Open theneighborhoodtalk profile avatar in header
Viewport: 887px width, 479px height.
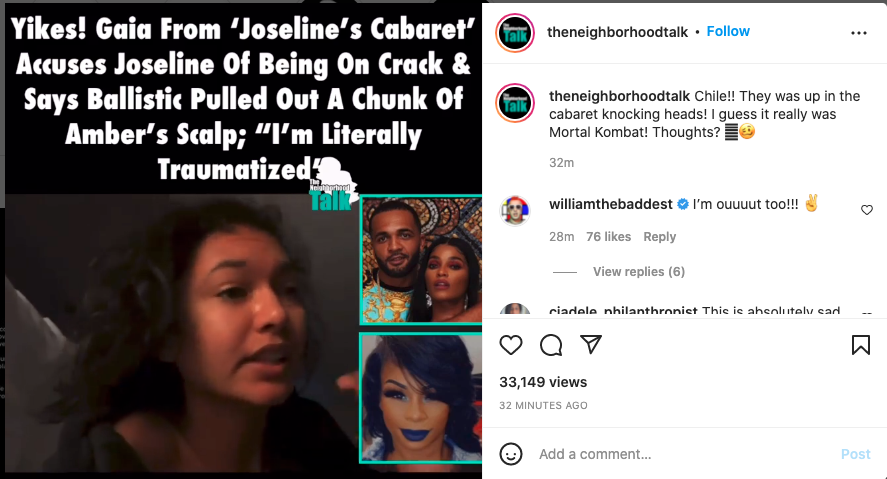(515, 33)
